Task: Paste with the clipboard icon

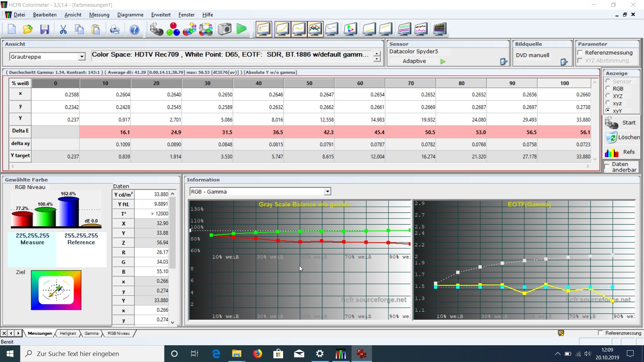Action: 96,29
